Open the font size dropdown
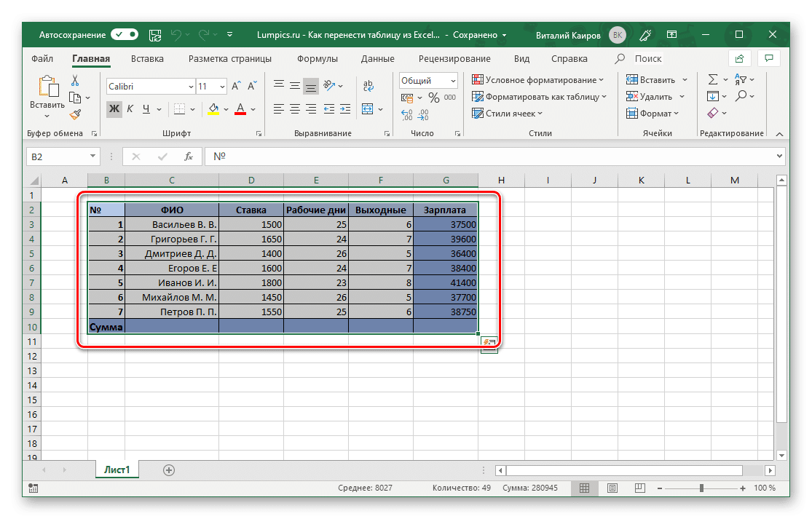This screenshot has height=519, width=812. (221, 86)
